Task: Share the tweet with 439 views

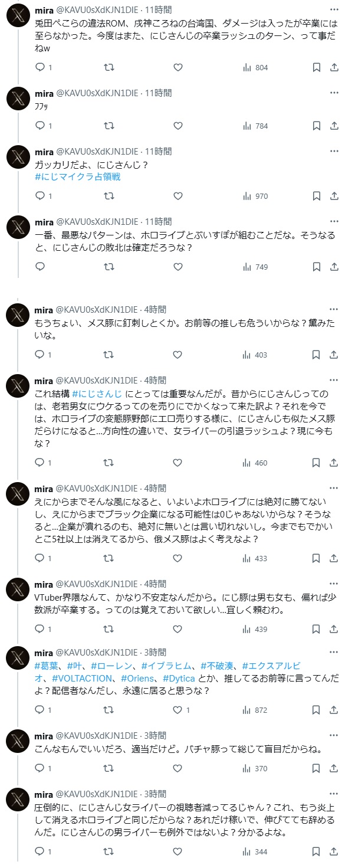Action: [x=334, y=629]
